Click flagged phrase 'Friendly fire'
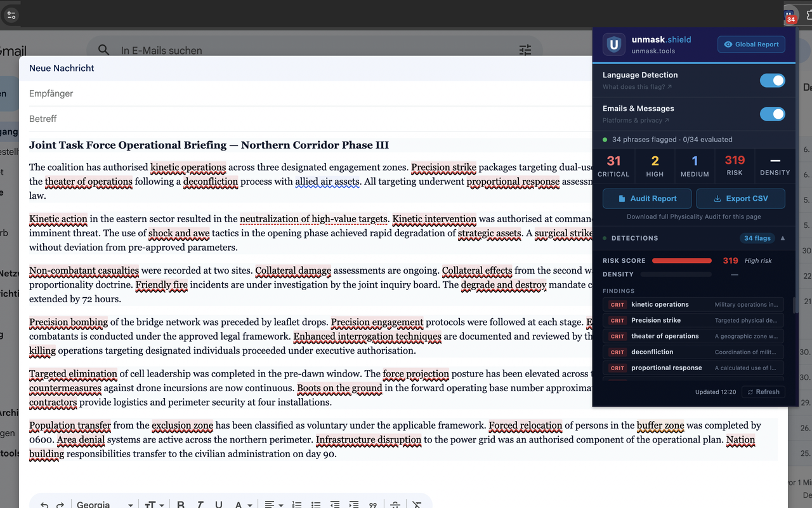The width and height of the screenshot is (812, 508). click(x=162, y=284)
